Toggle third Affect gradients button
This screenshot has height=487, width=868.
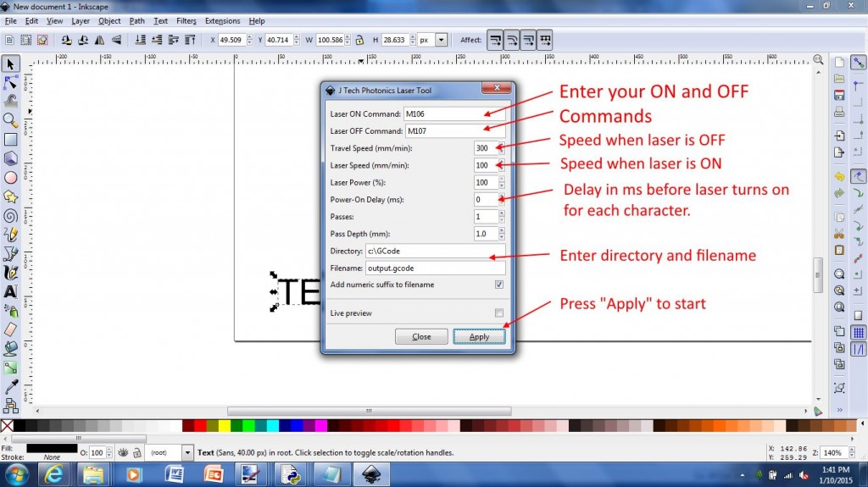(x=528, y=40)
